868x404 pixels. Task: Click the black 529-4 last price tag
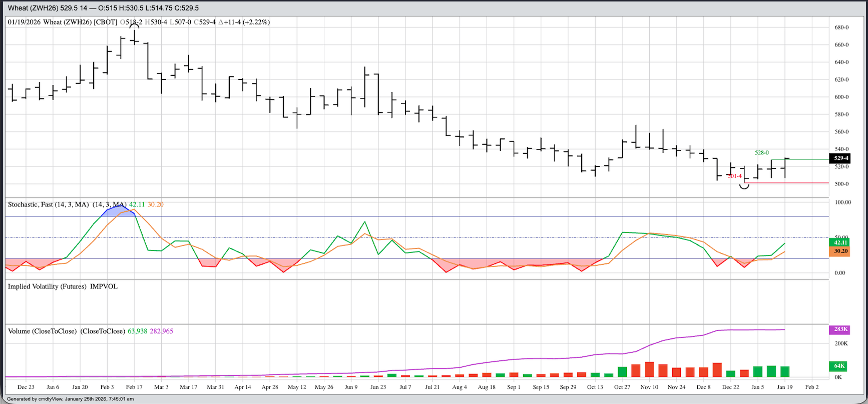coord(840,158)
